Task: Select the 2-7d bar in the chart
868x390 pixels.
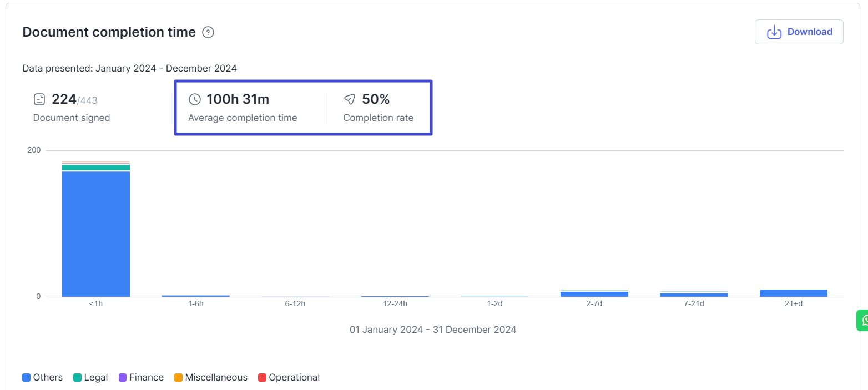Action: pyautogui.click(x=594, y=294)
